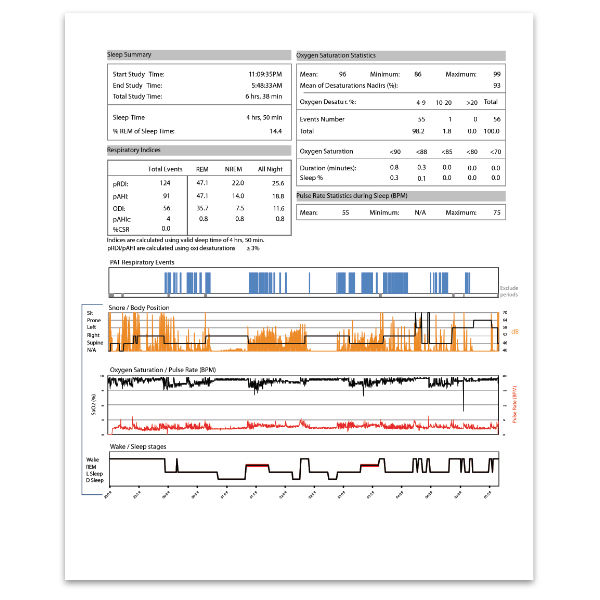Select the Supine body position axis label
Screen dimensions: 600x600
(x=95, y=343)
